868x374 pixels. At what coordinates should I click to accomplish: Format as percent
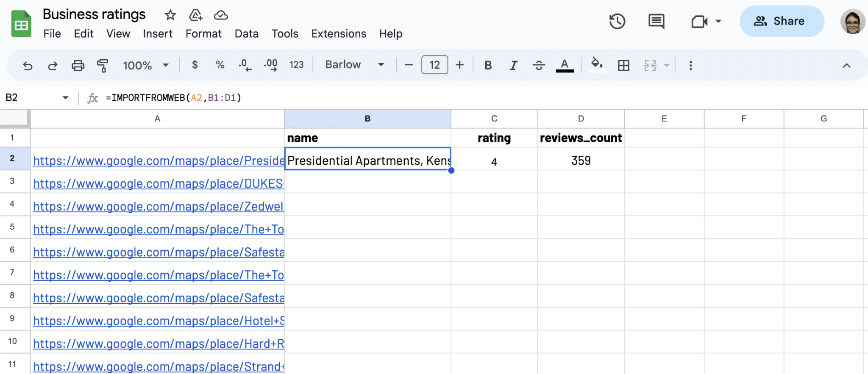(220, 65)
